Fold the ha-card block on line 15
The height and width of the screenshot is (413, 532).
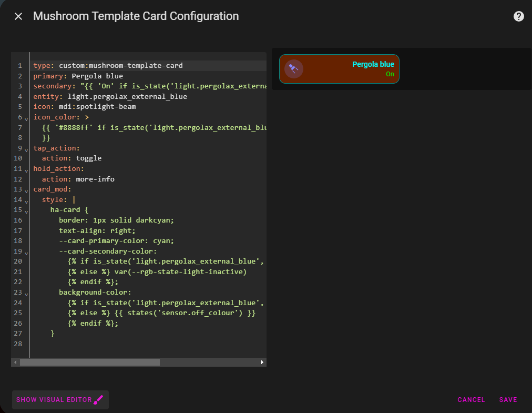(26, 211)
